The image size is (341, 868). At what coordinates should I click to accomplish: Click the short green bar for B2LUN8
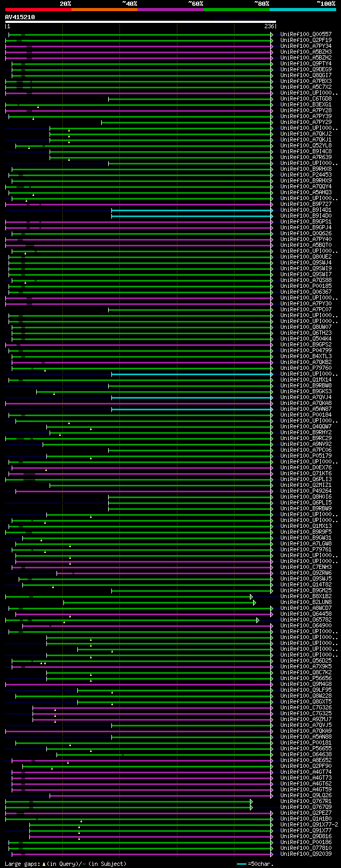point(159,602)
